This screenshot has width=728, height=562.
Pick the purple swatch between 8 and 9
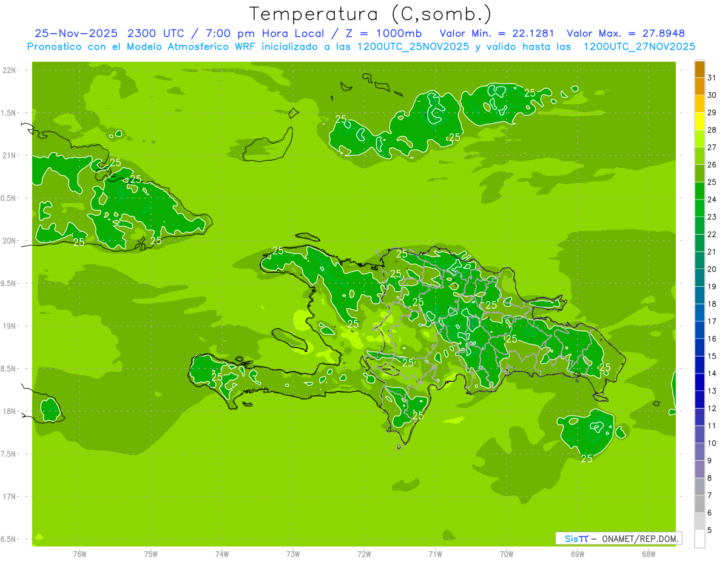click(699, 469)
